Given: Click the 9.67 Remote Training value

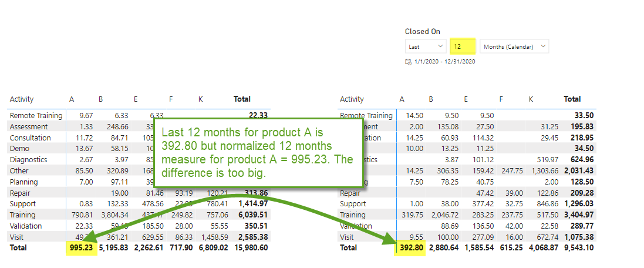Looking at the screenshot, I should click(86, 116).
